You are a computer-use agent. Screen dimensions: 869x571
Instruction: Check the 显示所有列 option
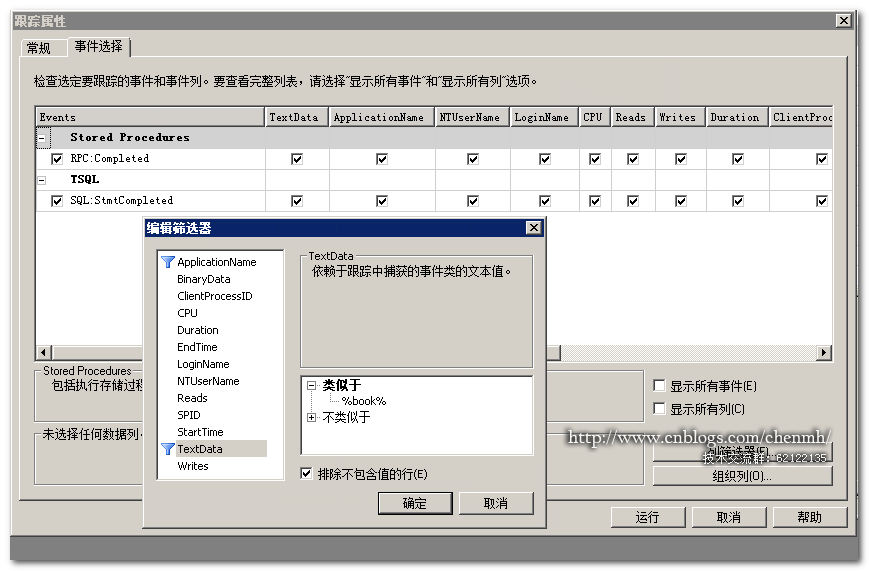click(x=660, y=409)
